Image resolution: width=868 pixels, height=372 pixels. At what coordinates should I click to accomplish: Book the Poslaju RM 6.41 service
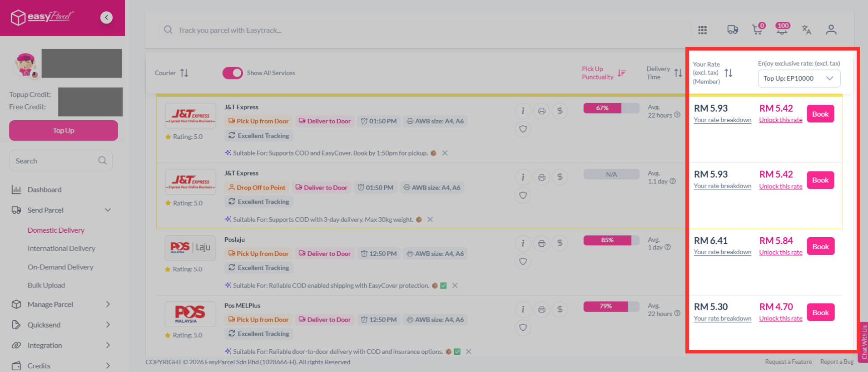pos(820,246)
